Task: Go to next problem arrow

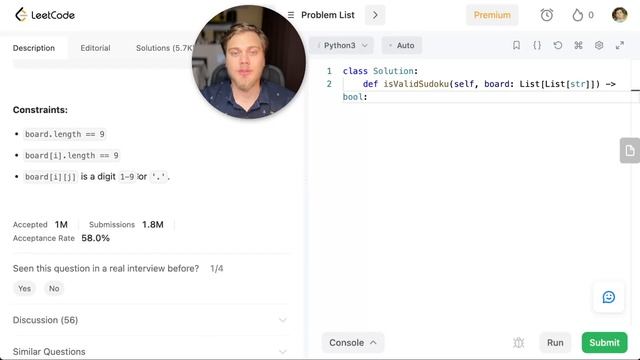Action: 375,15
